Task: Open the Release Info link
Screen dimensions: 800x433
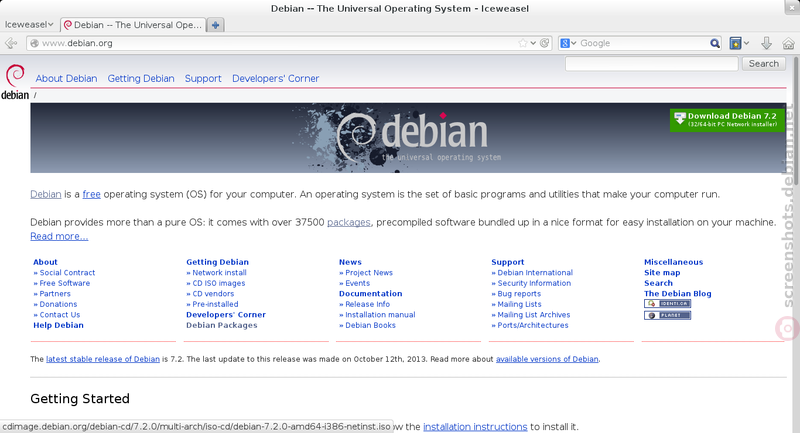Action: [367, 304]
